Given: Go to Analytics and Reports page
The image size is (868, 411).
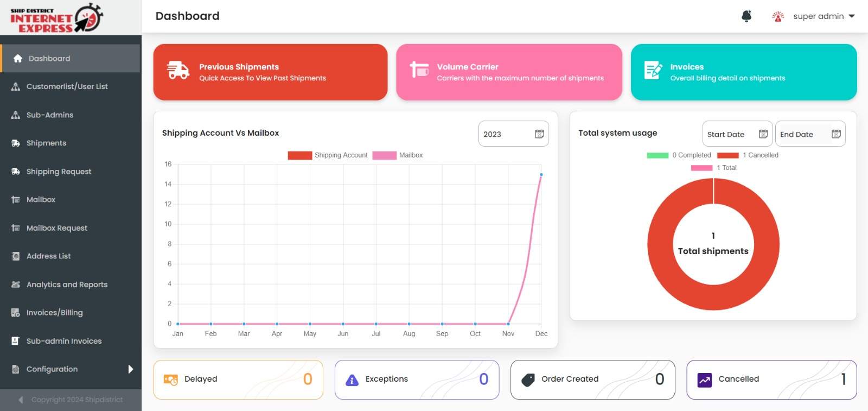Looking at the screenshot, I should click(x=67, y=284).
